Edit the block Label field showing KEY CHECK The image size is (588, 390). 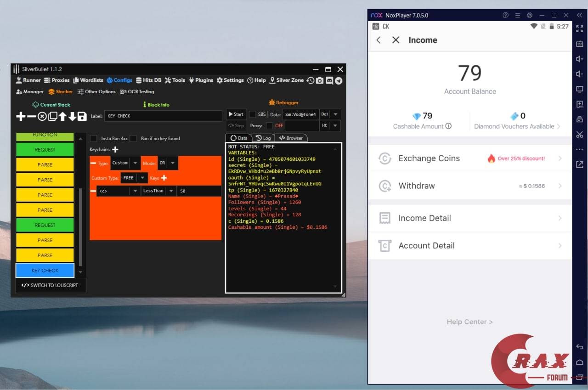pos(164,116)
